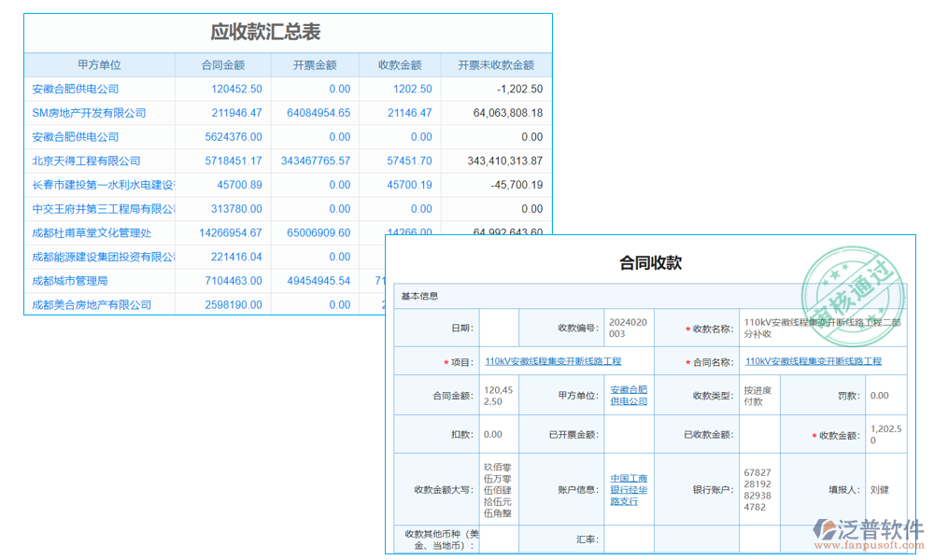Click the 开票未收款金额 column header
This screenshot has height=560, width=934.
click(x=494, y=64)
